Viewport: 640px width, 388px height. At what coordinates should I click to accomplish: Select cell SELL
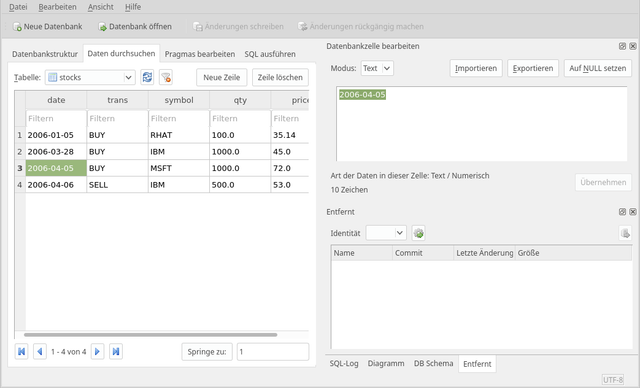click(118, 184)
